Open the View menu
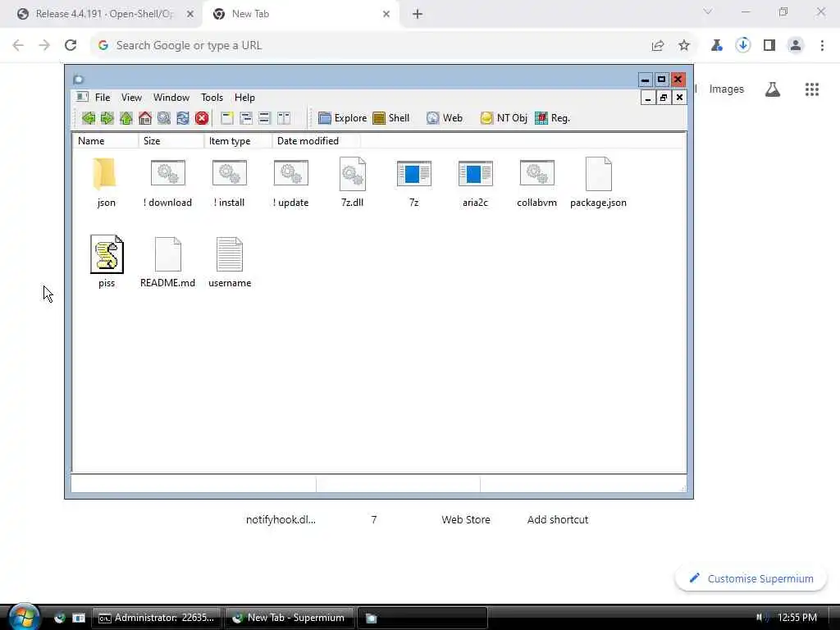 tap(131, 98)
